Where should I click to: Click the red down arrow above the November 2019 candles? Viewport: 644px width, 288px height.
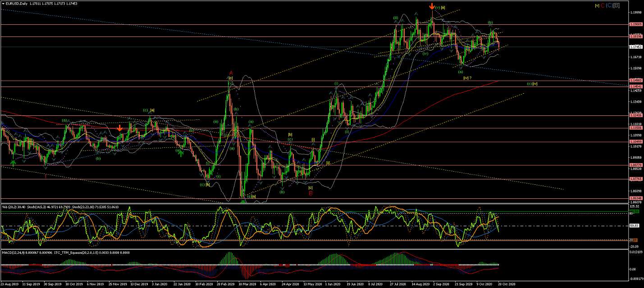coord(119,128)
